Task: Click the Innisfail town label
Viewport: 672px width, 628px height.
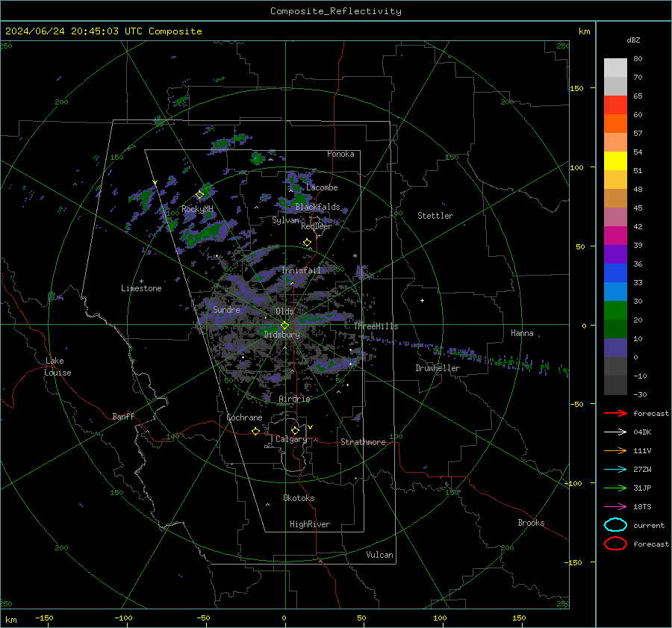Action: pos(301,270)
